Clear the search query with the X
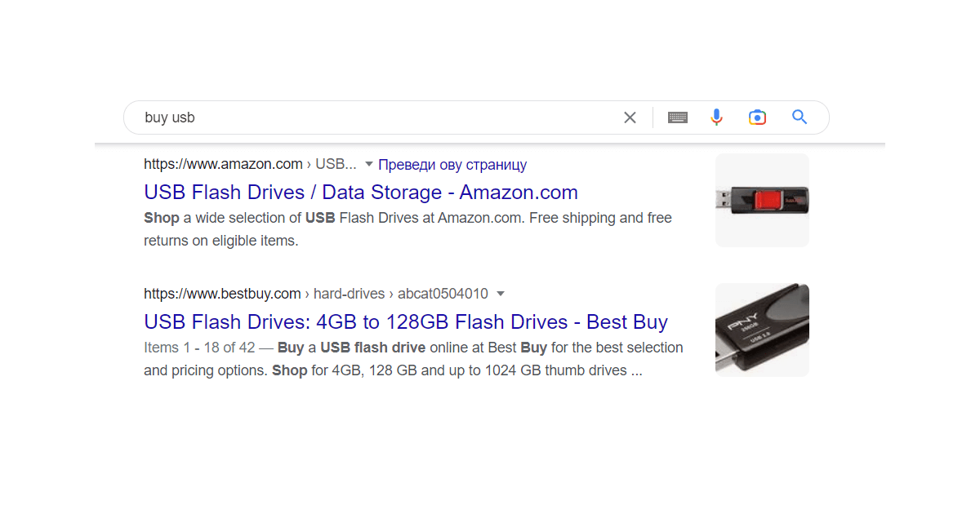 pos(630,117)
